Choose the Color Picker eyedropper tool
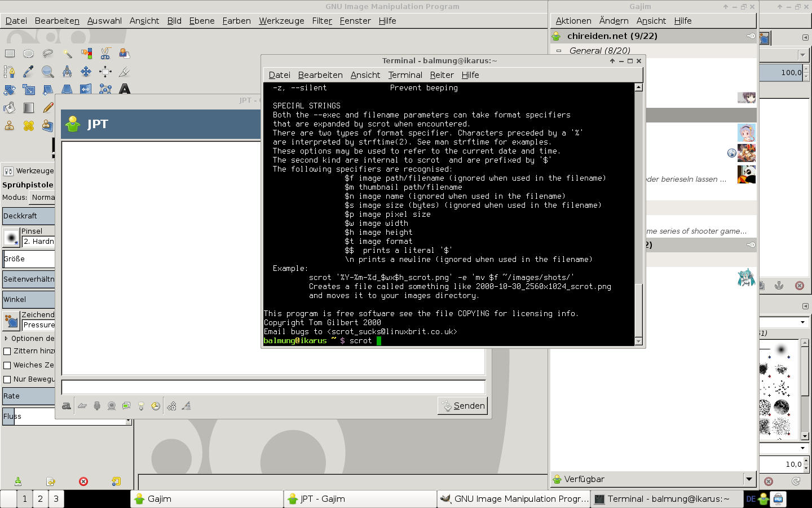 pos(29,72)
